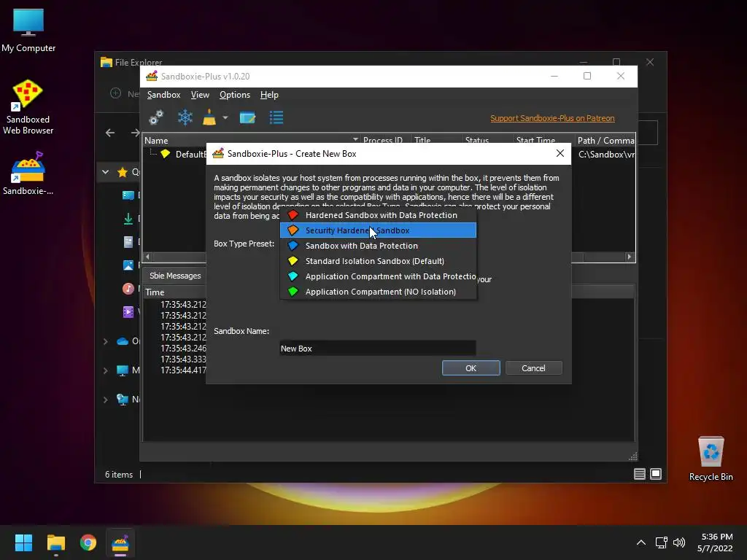Click the Sandbox Name input field
This screenshot has height=560, width=747.
click(x=377, y=349)
